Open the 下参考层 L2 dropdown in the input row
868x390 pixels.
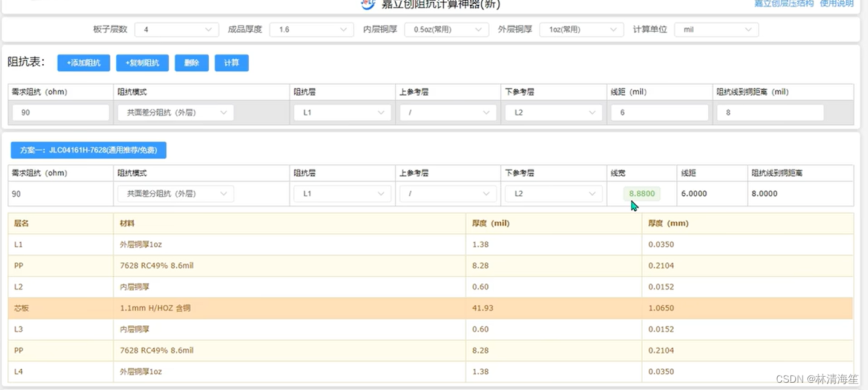point(554,113)
